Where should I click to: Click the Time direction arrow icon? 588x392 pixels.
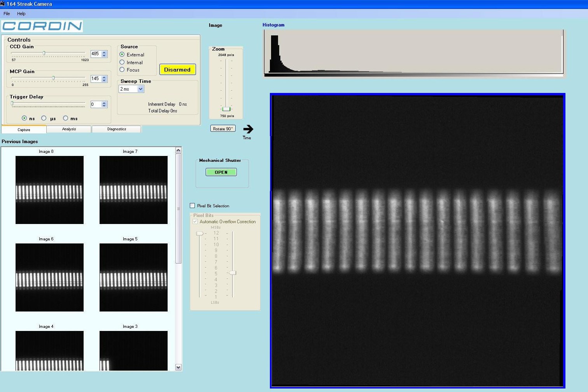(248, 129)
